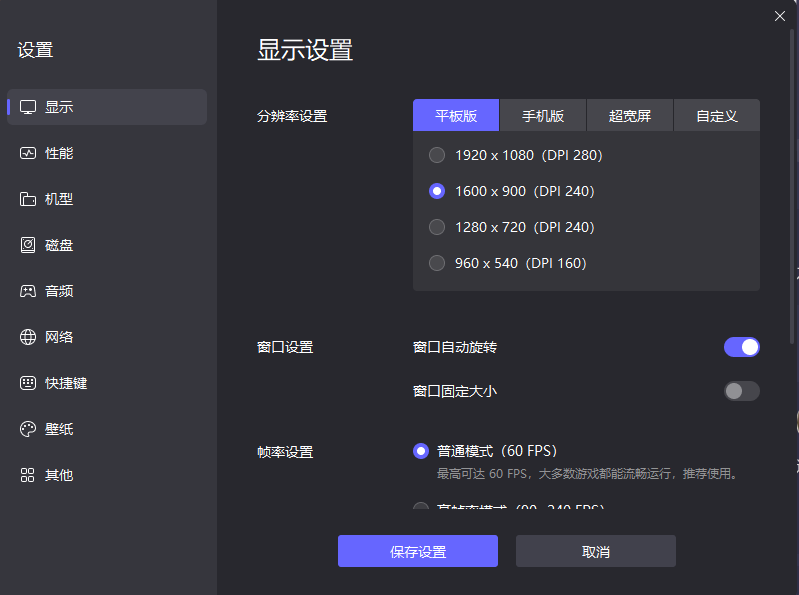Disable the 窗口自动旋转 switch
Screen dimensions: 799x595
point(741,347)
